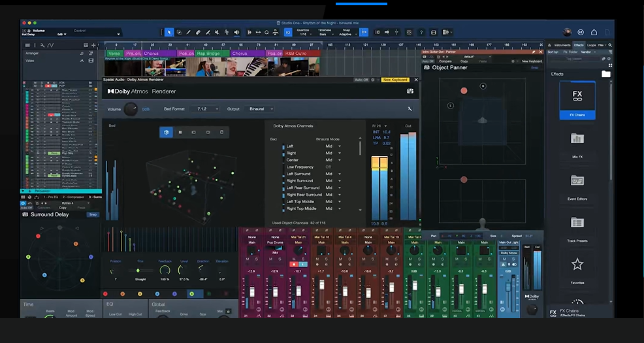Image resolution: width=644 pixels, height=343 pixels.
Task: Select 3D cube view in Dolby Renderer
Action: tap(166, 132)
